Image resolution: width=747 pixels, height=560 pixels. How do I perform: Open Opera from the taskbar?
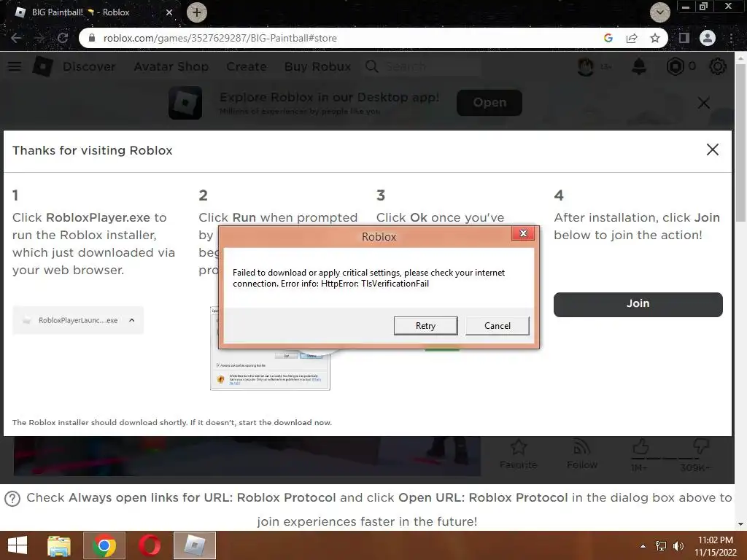[x=150, y=545]
